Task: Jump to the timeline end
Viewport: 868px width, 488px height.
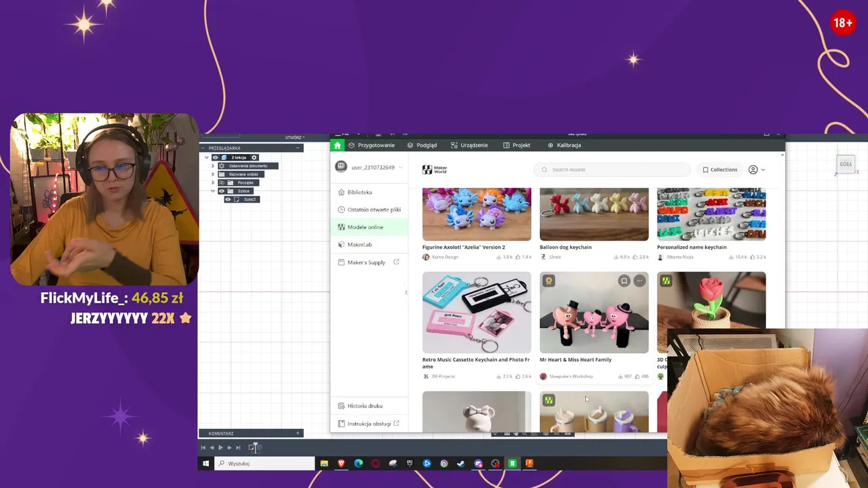Action: tap(238, 447)
